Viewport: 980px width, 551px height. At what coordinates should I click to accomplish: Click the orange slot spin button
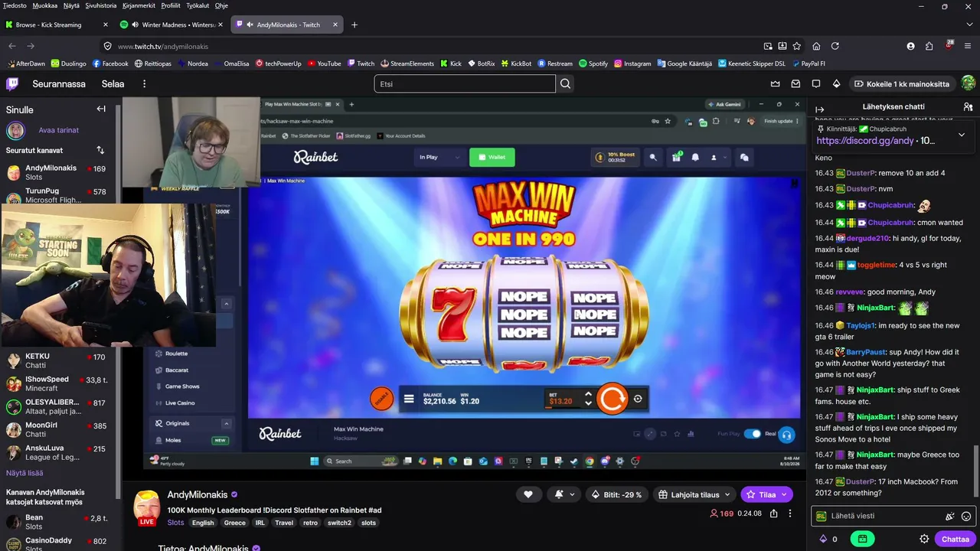[x=612, y=399]
